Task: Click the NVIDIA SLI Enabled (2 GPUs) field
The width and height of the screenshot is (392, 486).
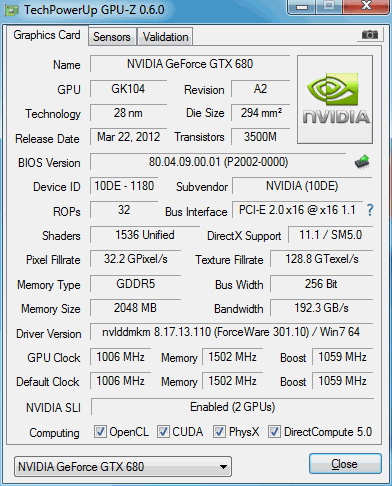Action: click(x=233, y=407)
